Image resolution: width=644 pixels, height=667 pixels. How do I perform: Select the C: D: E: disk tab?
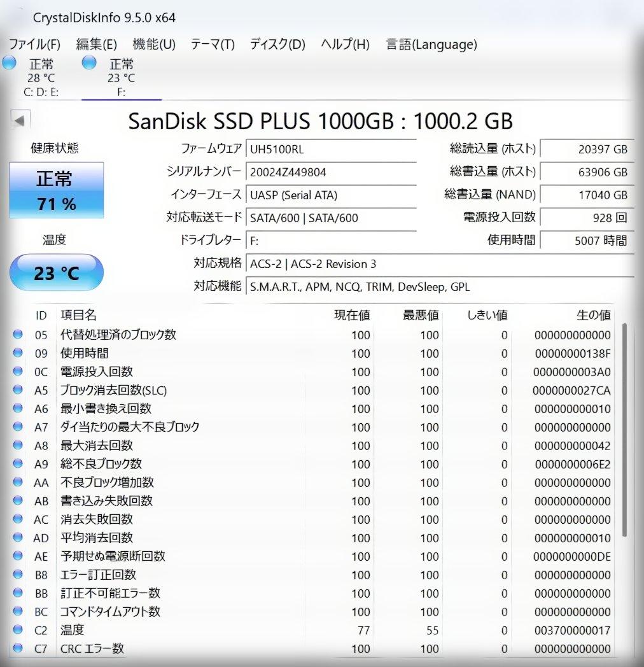tap(41, 78)
